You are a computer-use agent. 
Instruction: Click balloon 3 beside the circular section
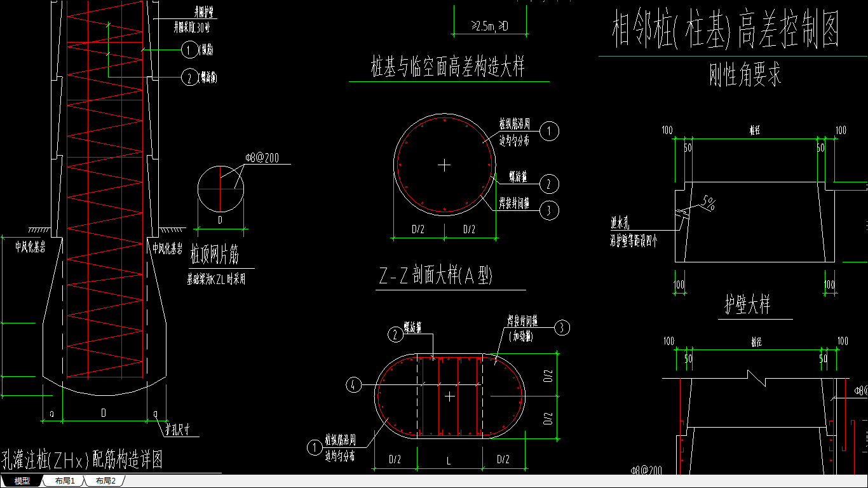point(549,210)
